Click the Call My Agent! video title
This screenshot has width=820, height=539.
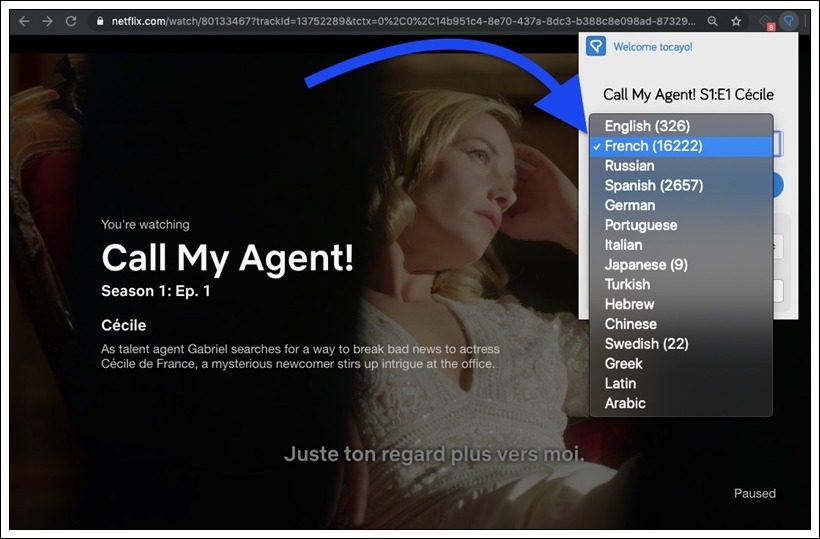point(227,258)
